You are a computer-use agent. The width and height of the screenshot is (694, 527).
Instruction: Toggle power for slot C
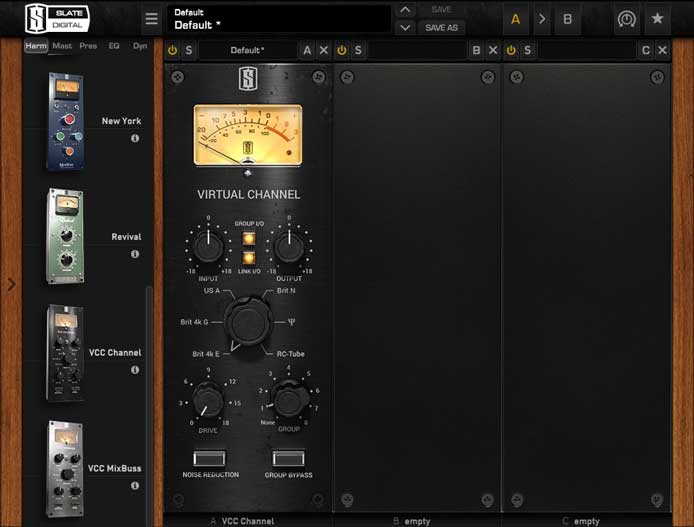tap(511, 50)
